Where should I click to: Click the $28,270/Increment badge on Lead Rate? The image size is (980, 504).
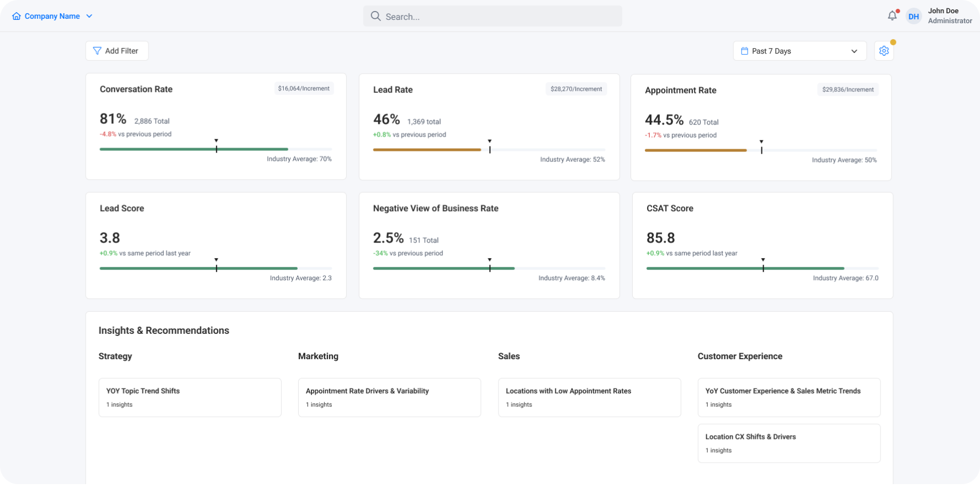click(576, 89)
